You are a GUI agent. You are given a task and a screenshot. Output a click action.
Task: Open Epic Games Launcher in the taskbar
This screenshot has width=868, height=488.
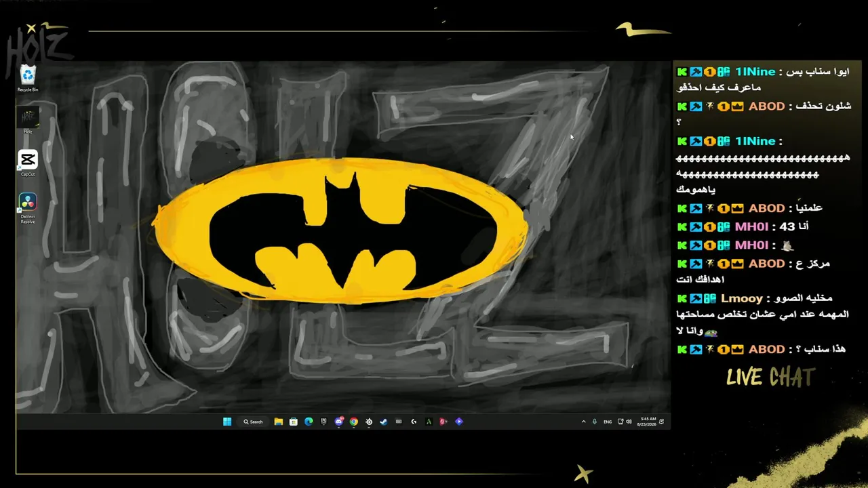(323, 422)
